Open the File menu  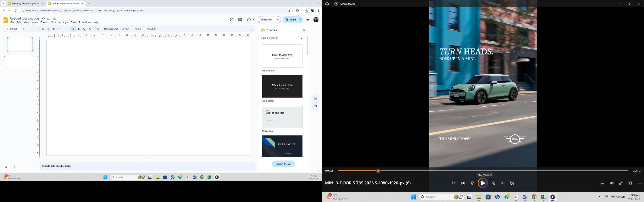12,23
